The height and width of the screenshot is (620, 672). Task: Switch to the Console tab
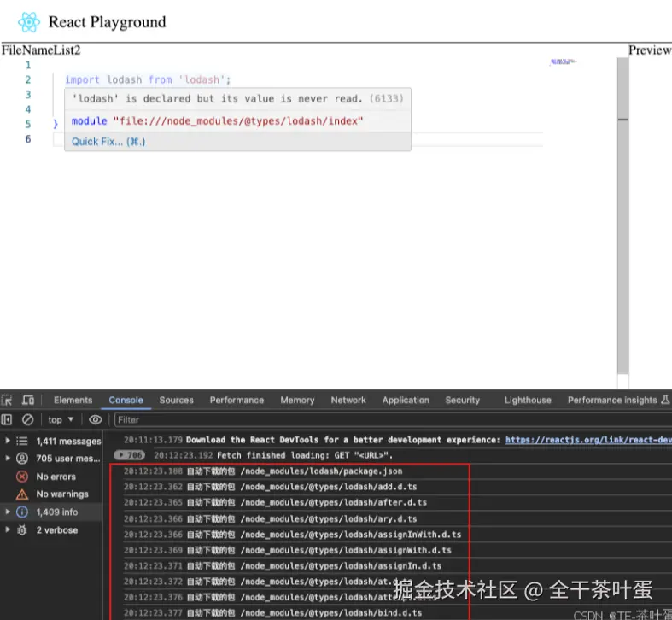click(126, 400)
